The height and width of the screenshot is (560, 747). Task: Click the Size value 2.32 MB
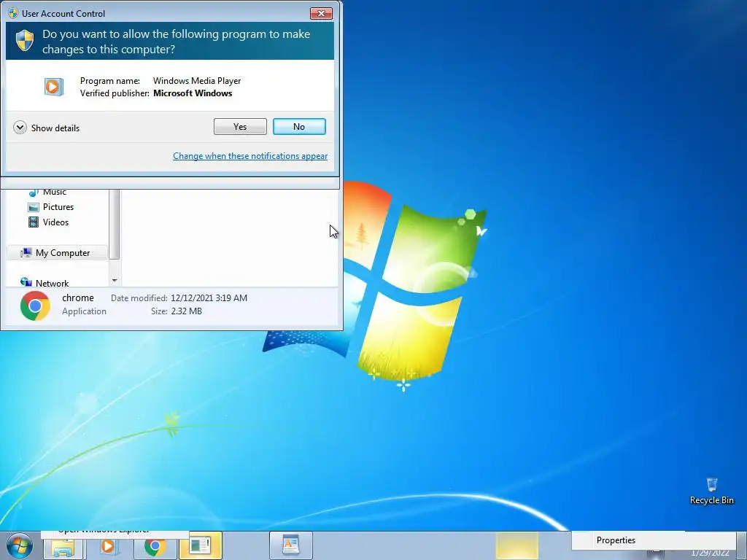pyautogui.click(x=186, y=311)
